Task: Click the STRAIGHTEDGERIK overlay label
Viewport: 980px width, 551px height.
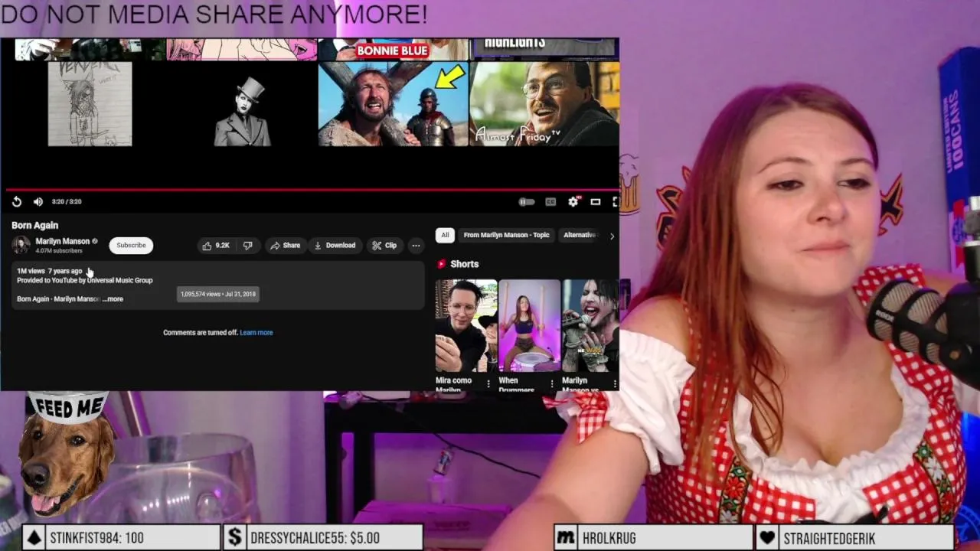Action: (829, 538)
